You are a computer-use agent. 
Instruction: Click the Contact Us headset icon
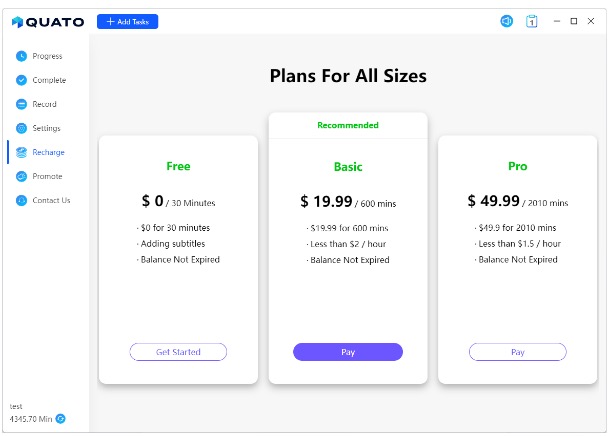(x=21, y=200)
